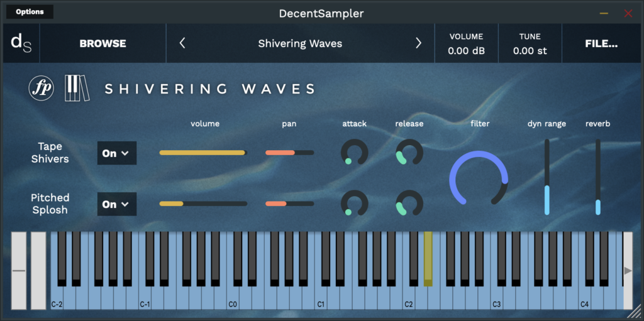
Task: Play the C-2 key on keyboard
Action: tap(57, 298)
